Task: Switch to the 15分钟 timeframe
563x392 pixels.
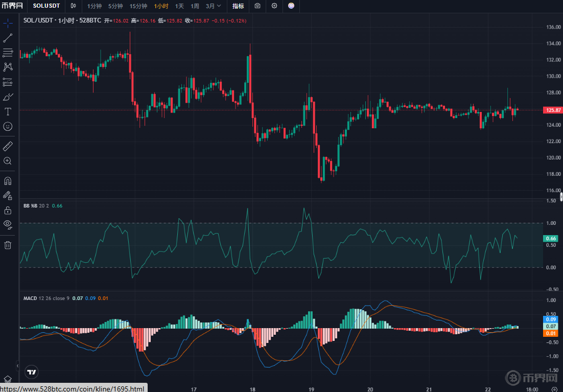Action: point(138,6)
